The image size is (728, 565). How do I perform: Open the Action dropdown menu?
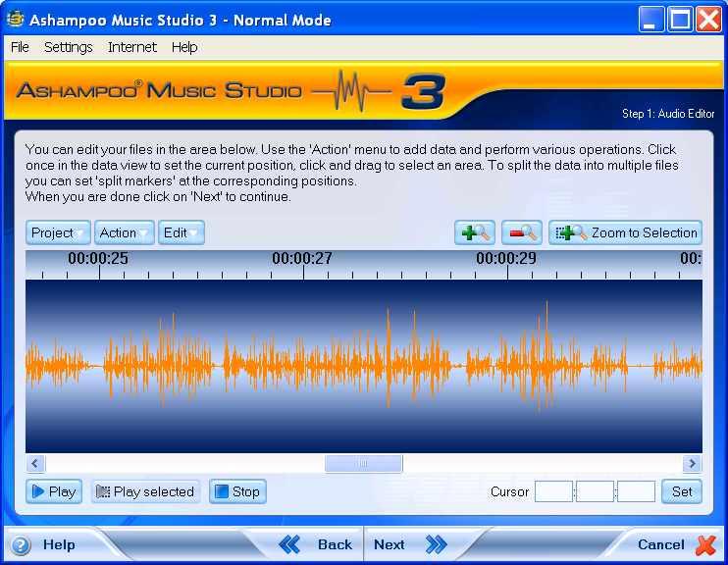[x=125, y=232]
